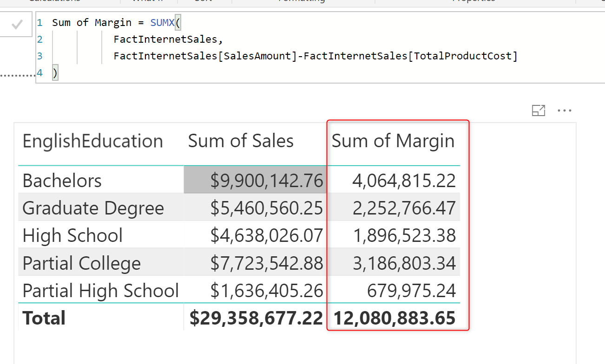Open the Calculations ribbon group
The width and height of the screenshot is (605, 364).
point(55,1)
